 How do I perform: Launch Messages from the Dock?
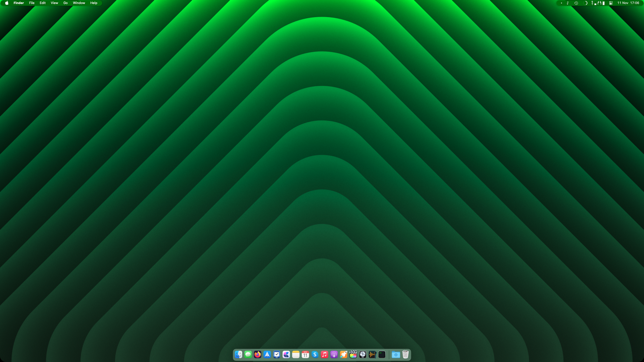(x=248, y=354)
